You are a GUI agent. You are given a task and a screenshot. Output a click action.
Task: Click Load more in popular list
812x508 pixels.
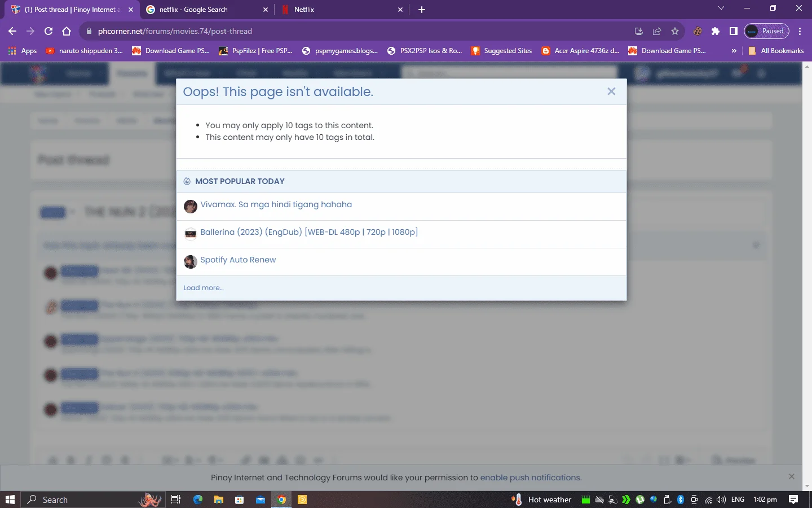[x=204, y=288]
